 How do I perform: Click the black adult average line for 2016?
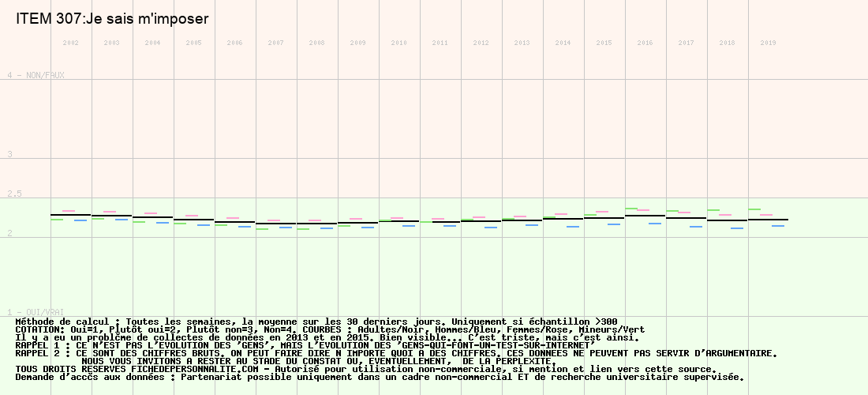point(645,216)
